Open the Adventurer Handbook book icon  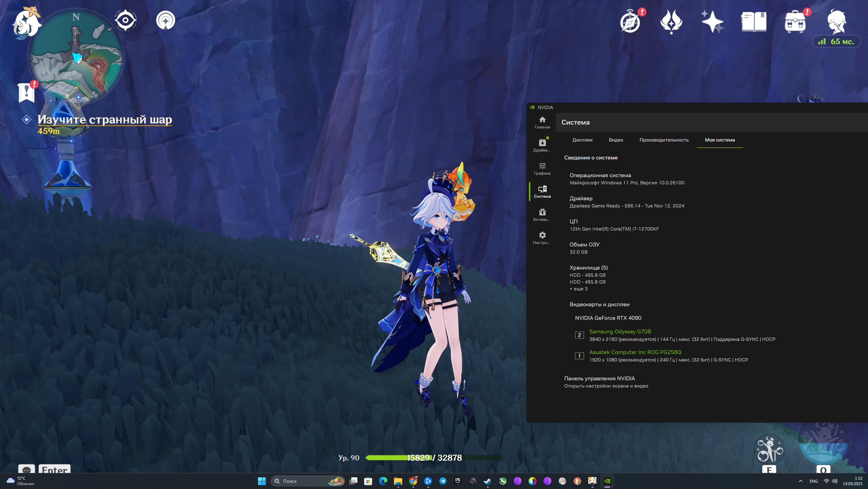(754, 22)
